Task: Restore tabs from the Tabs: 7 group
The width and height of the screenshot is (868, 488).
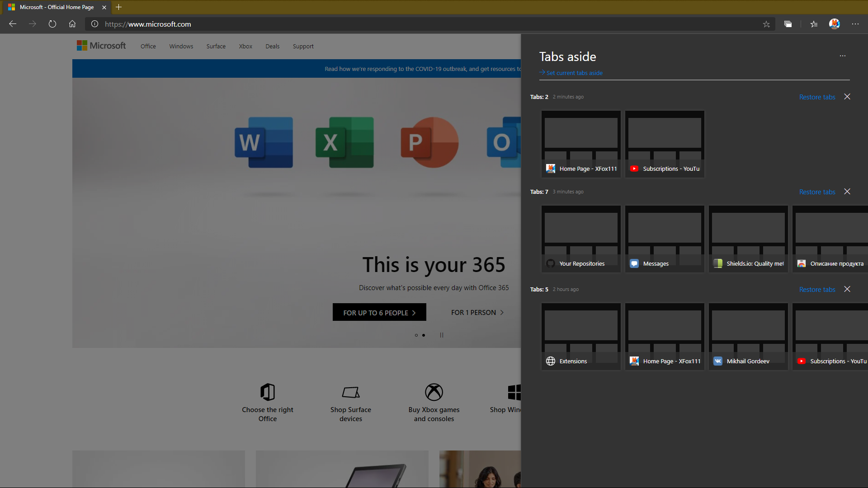Action: tap(817, 192)
